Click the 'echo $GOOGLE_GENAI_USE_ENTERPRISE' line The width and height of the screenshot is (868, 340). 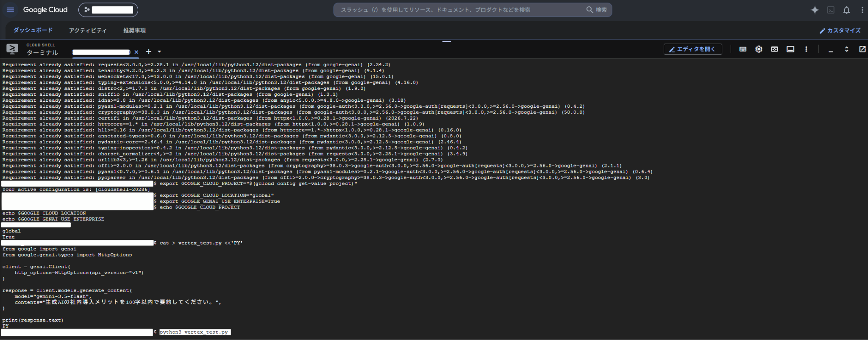53,219
